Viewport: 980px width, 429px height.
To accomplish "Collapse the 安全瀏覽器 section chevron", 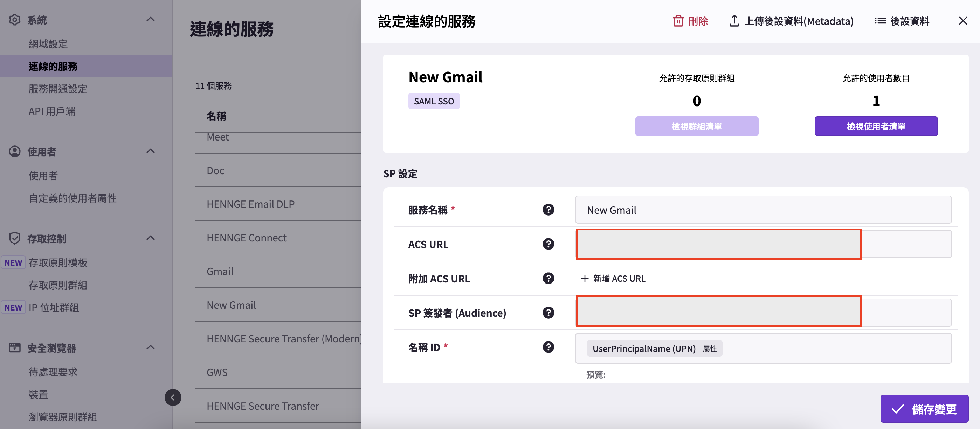I will coord(151,347).
